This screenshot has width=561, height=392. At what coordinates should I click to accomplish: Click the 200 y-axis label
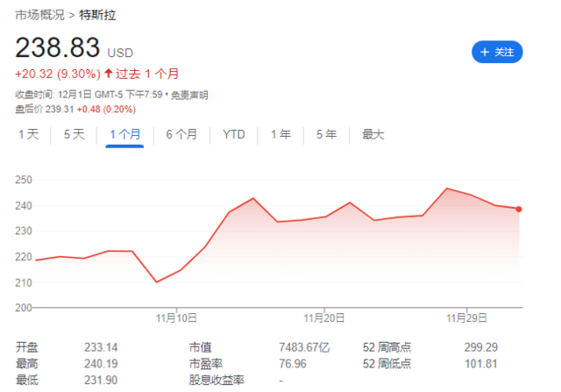(24, 308)
